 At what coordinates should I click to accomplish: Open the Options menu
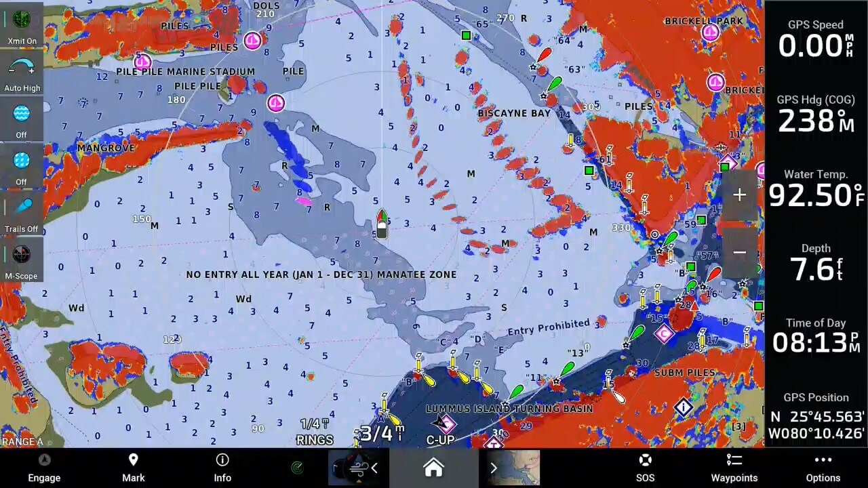point(823,468)
